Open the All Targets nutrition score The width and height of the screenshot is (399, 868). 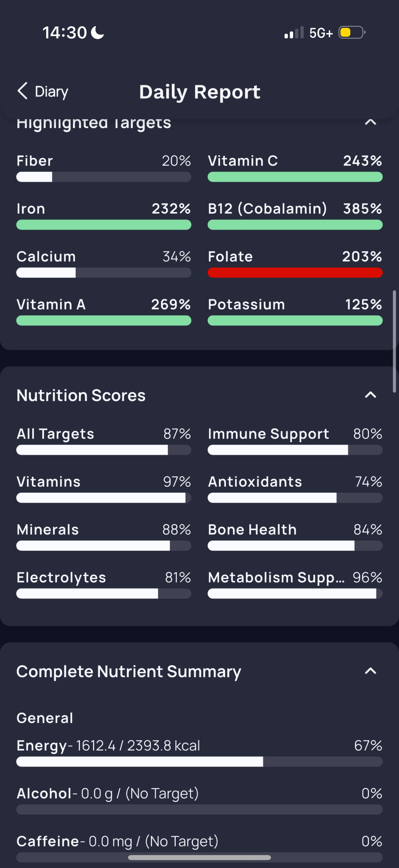click(x=104, y=441)
